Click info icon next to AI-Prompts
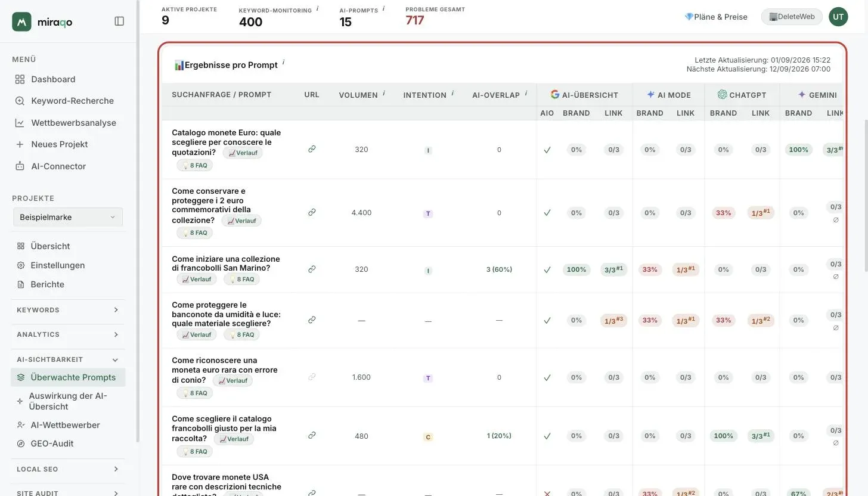The height and width of the screenshot is (496, 868). pos(383,8)
